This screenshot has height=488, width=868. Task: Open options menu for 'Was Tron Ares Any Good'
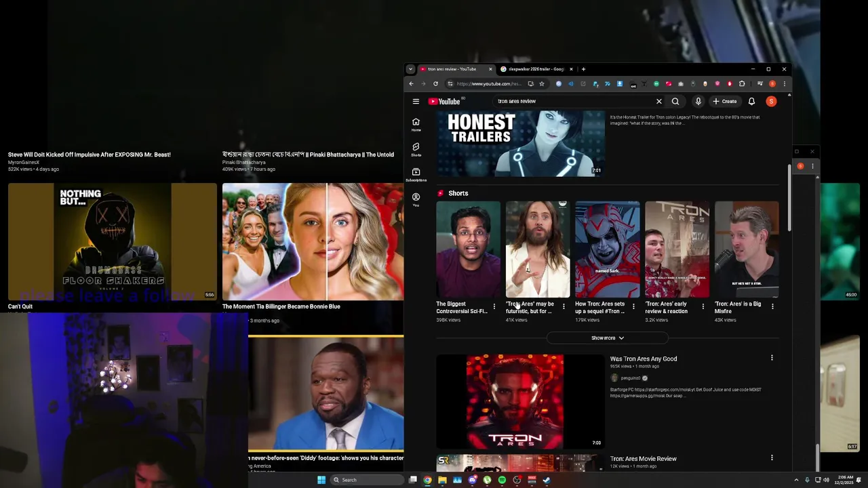[772, 358]
